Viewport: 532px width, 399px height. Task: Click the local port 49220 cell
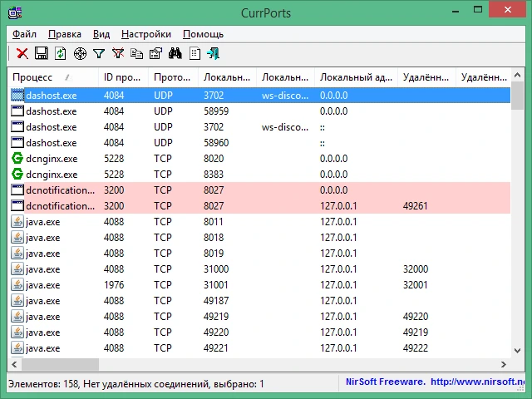pos(216,332)
